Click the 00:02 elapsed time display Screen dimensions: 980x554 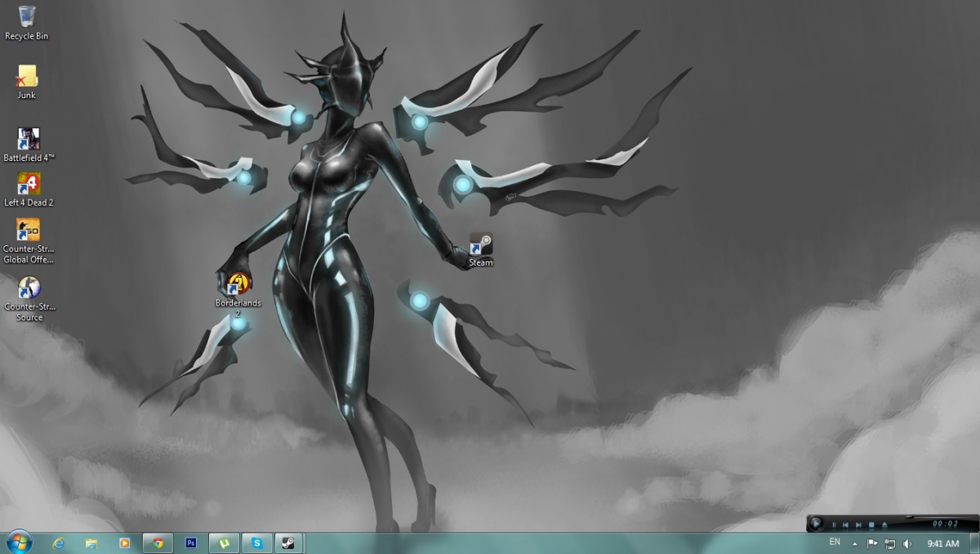[945, 524]
